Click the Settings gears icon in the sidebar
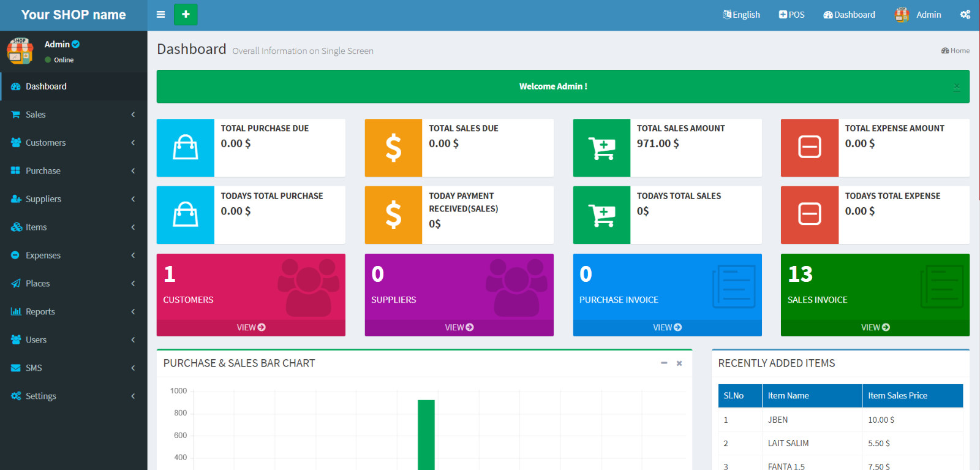Viewport: 980px width, 470px height. pyautogui.click(x=16, y=396)
